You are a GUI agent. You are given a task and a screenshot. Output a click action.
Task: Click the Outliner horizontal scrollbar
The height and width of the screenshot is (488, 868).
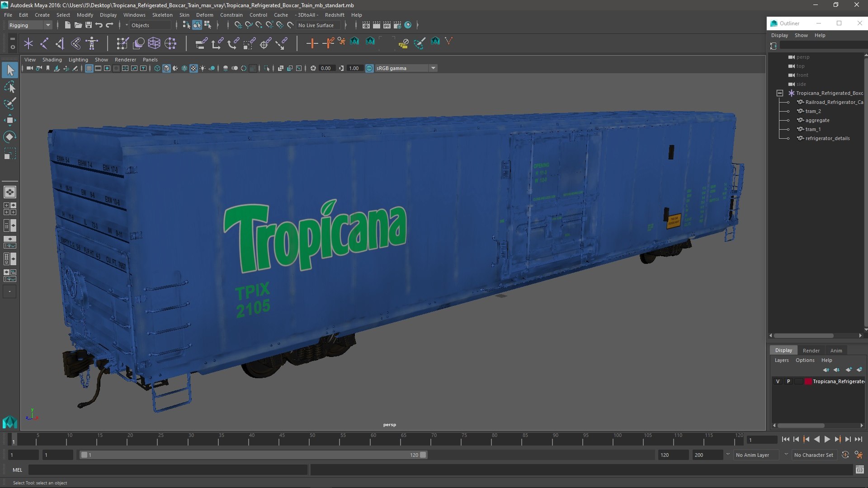click(803, 336)
